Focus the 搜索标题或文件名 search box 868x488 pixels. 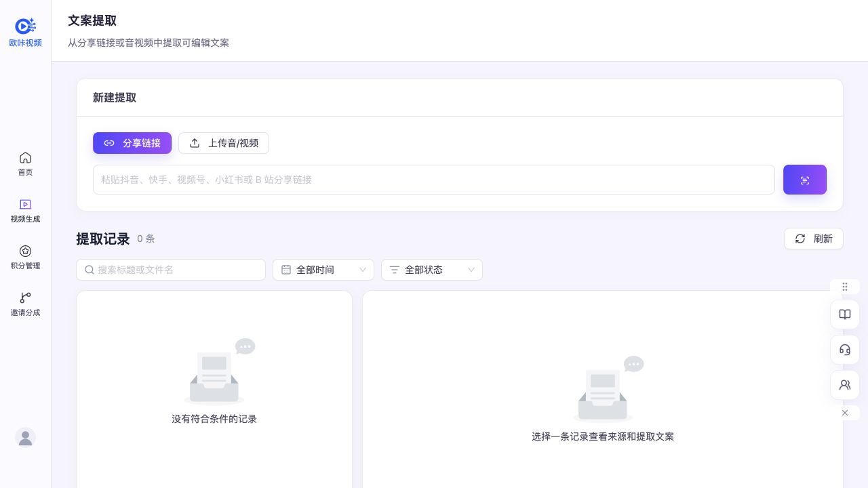171,270
